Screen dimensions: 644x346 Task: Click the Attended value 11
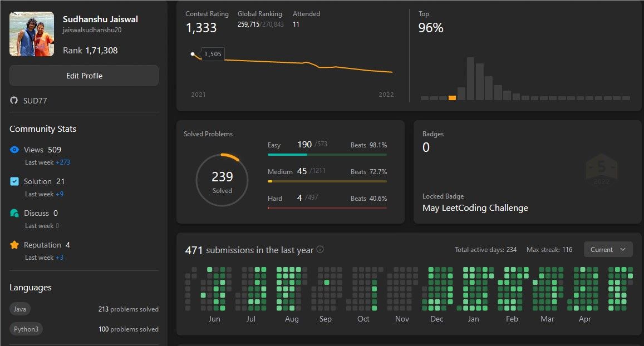click(296, 24)
